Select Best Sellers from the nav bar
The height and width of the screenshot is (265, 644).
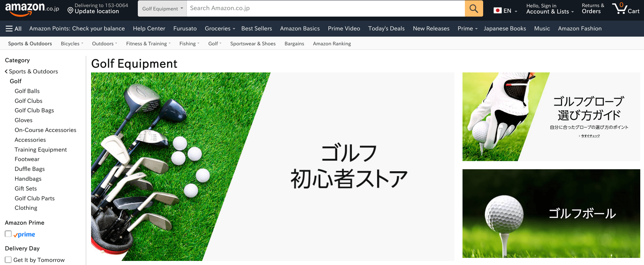[256, 29]
